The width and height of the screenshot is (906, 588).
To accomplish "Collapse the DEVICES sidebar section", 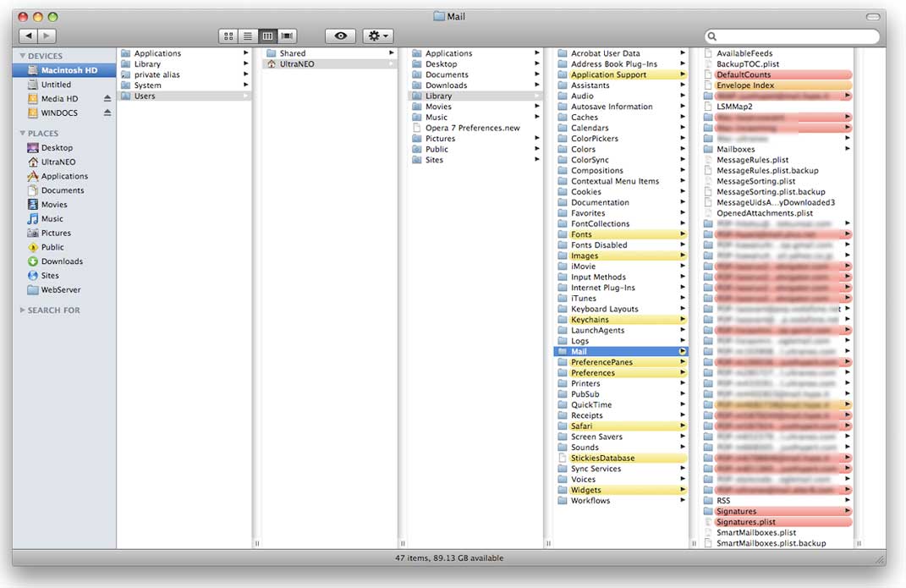I will pyautogui.click(x=23, y=56).
